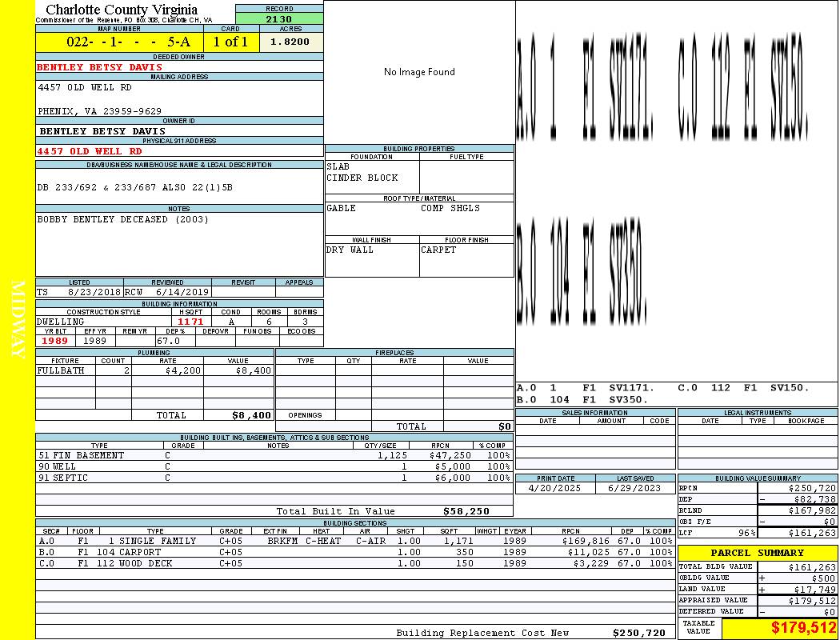Click 51 FIN BASEMENT row
The width and height of the screenshot is (840, 640).
[x=274, y=456]
